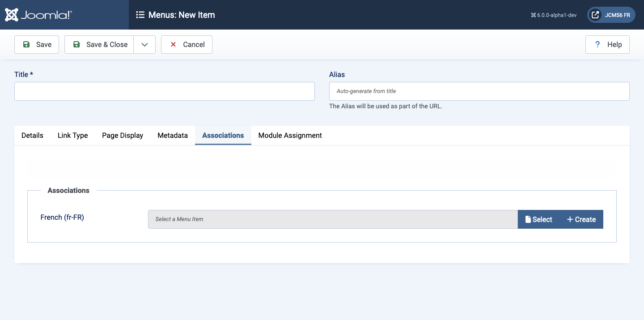The height and width of the screenshot is (320, 644).
Task: Open the site via the JCMS6 FR external link icon
Action: click(x=595, y=15)
